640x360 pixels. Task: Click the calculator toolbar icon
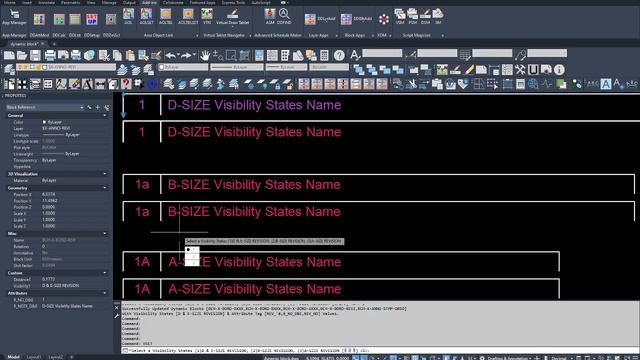click(x=324, y=55)
